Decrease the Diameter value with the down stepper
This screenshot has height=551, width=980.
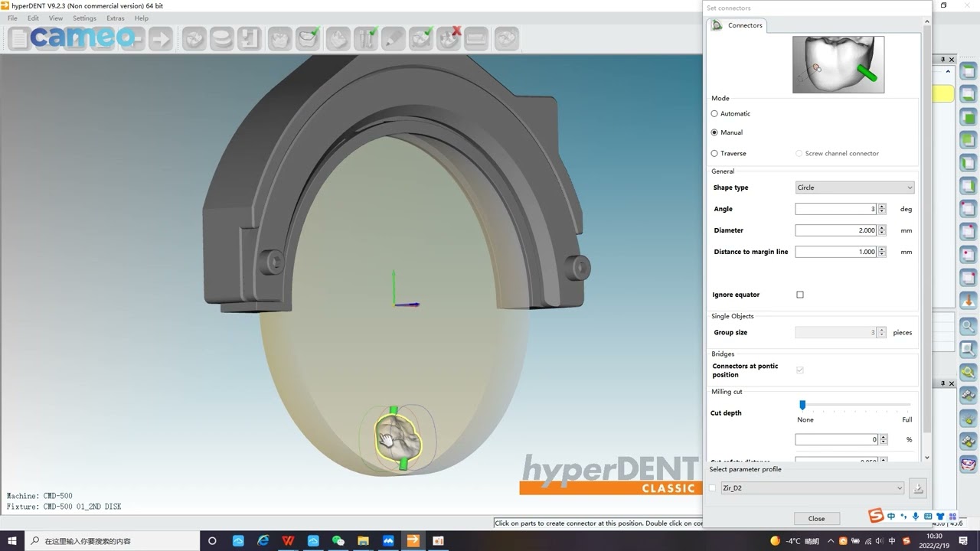pyautogui.click(x=882, y=233)
